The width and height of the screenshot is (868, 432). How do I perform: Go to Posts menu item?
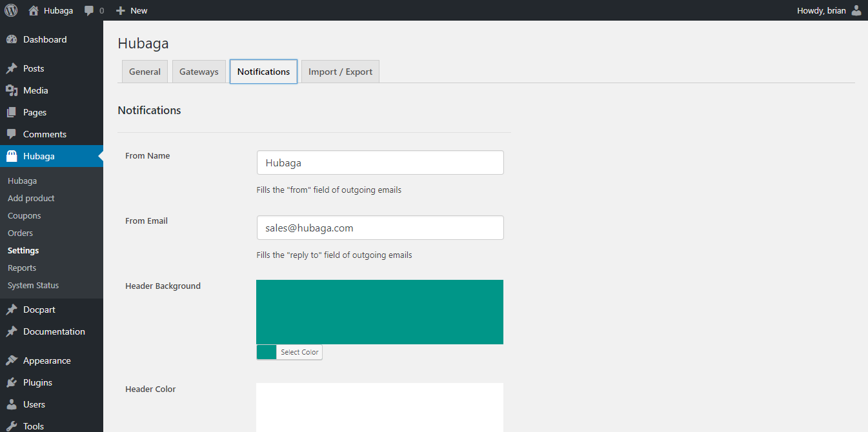point(52,68)
